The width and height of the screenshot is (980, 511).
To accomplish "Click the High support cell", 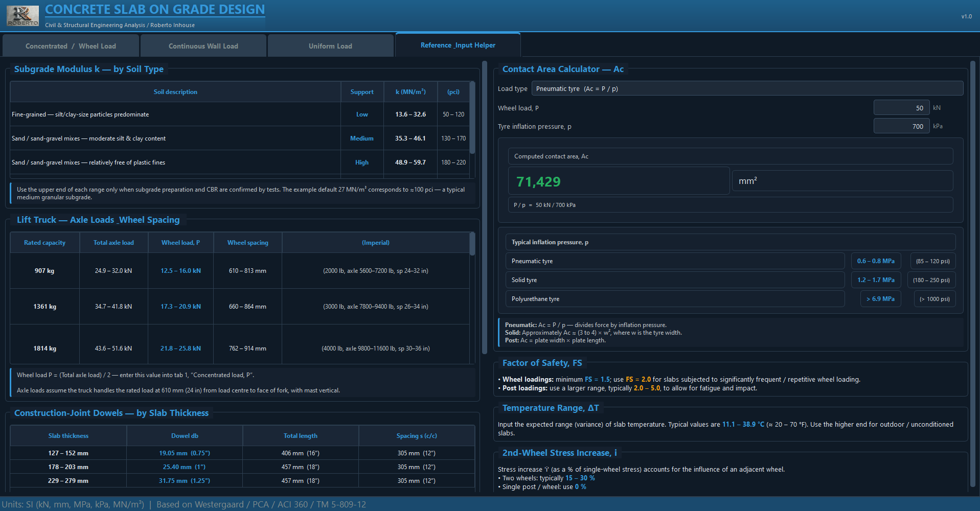I will pos(362,162).
